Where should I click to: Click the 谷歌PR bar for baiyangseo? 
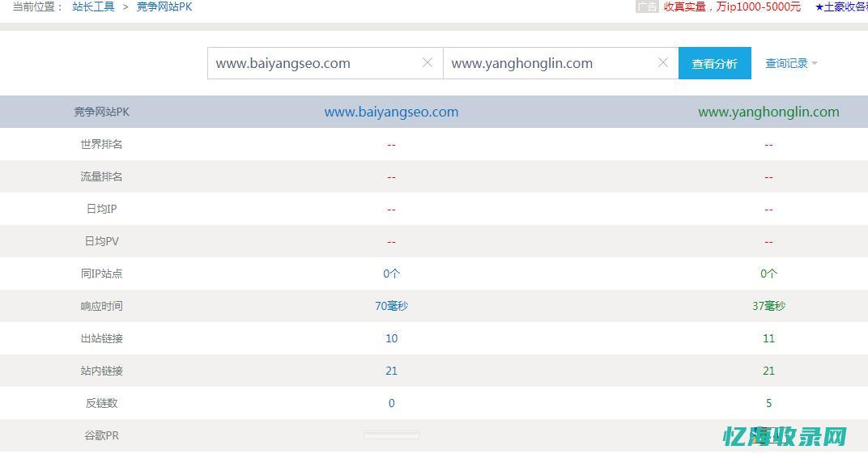tap(391, 435)
